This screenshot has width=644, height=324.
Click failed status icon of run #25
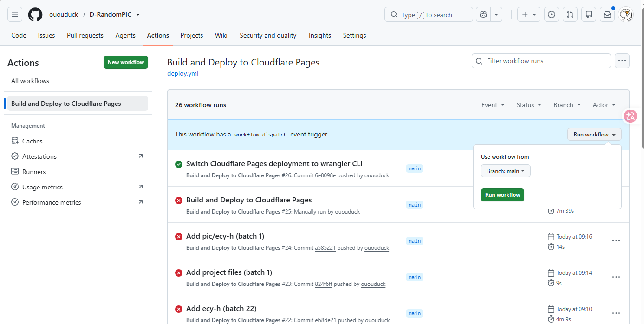coord(179,200)
